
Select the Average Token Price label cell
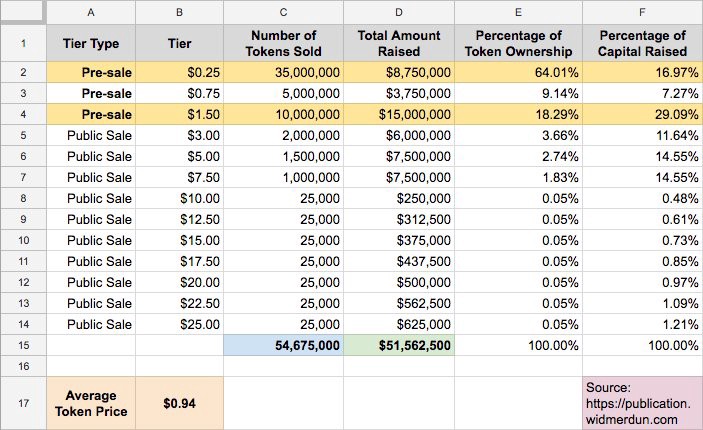tap(91, 403)
